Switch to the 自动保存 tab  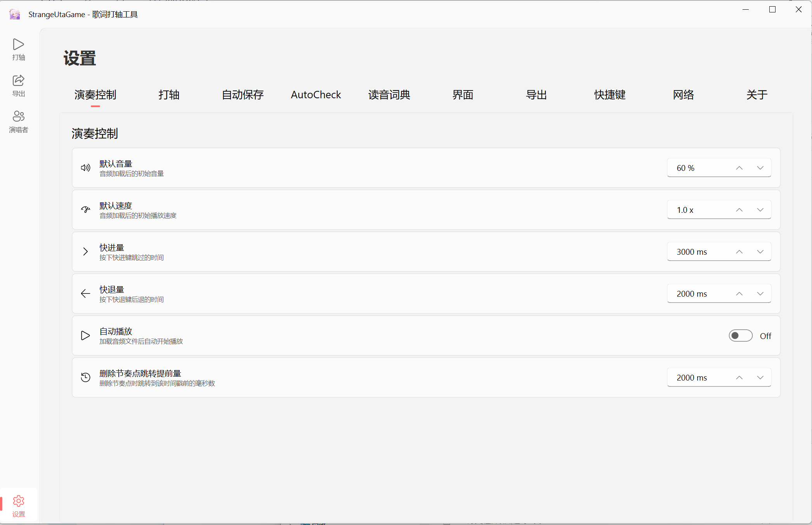coord(242,95)
